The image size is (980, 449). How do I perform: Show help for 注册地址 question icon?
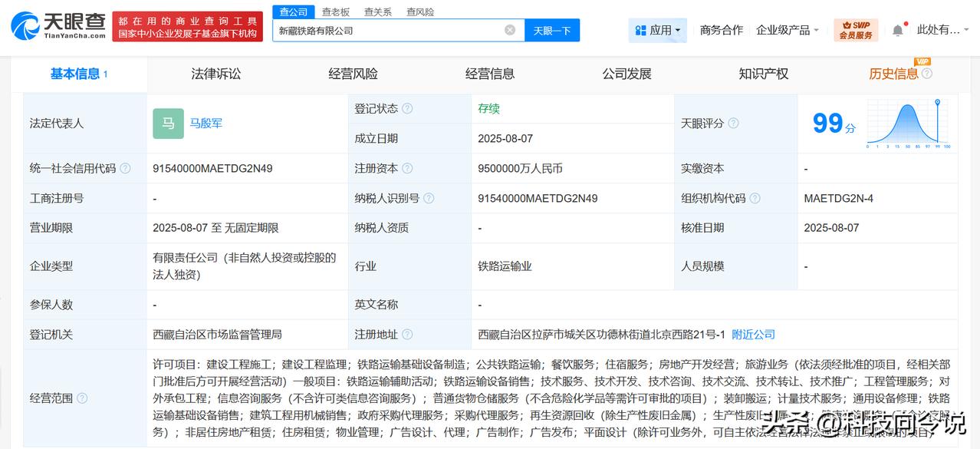pyautogui.click(x=407, y=335)
